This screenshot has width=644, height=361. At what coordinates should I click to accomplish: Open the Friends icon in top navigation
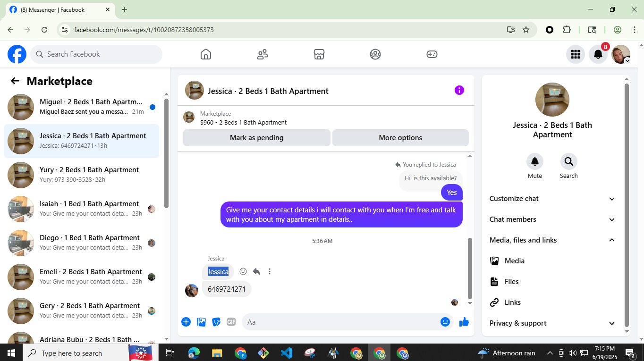(263, 54)
